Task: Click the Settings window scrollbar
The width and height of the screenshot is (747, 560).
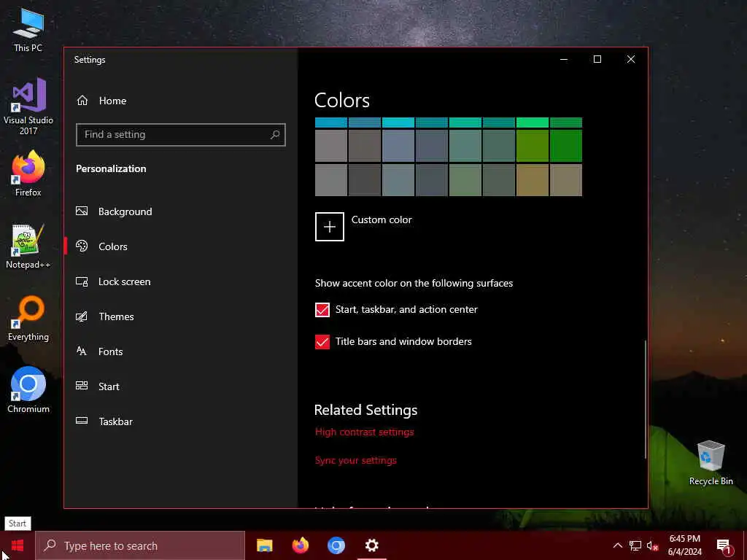Action: (646, 399)
